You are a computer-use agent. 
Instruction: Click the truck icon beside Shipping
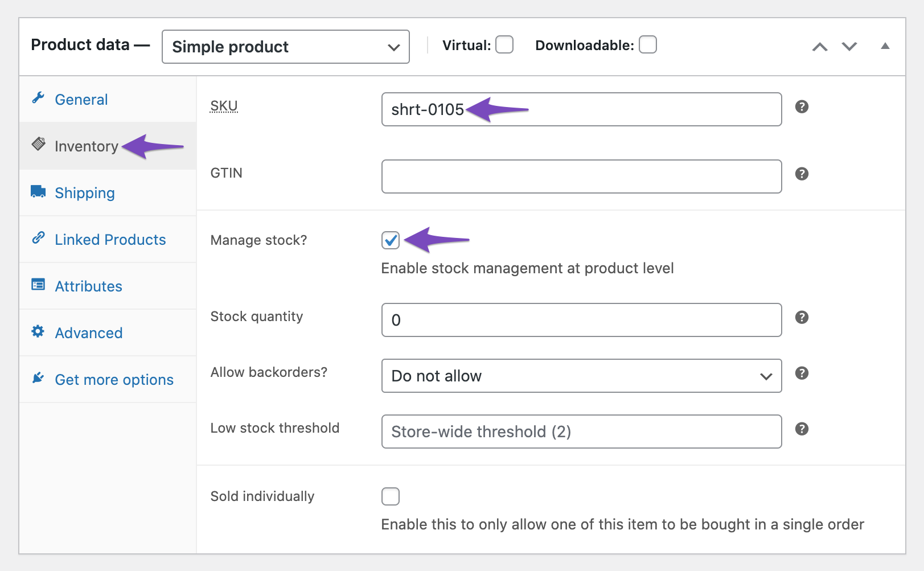point(38,191)
